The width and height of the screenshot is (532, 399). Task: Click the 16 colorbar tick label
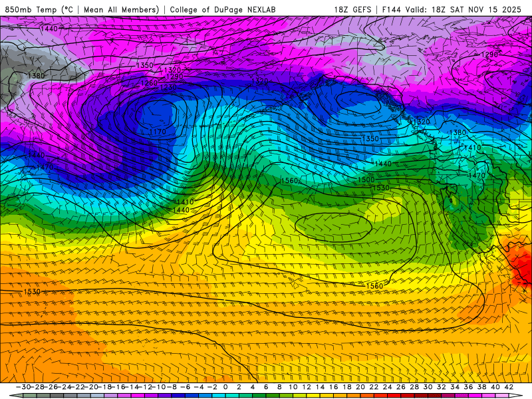point(334,387)
